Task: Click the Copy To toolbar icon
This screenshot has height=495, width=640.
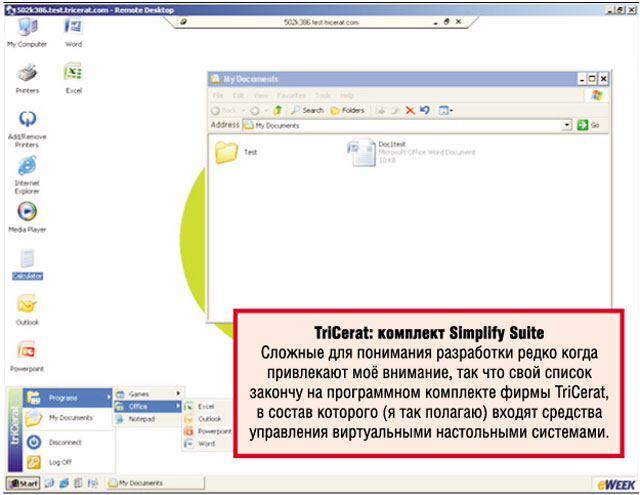Action: (395, 110)
